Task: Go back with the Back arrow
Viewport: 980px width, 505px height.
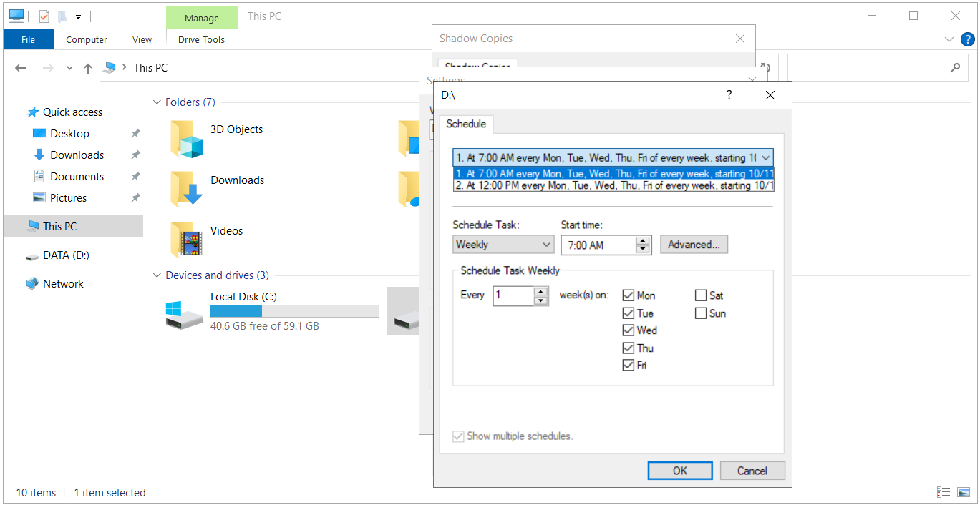Action: click(21, 68)
